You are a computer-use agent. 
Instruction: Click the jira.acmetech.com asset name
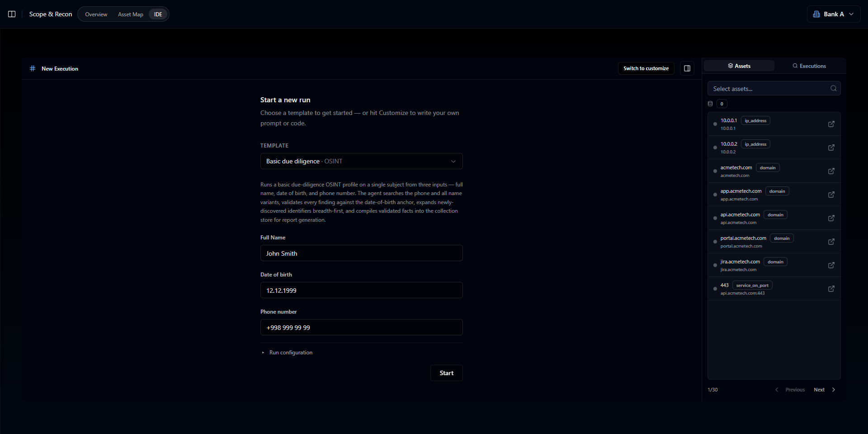(x=740, y=262)
